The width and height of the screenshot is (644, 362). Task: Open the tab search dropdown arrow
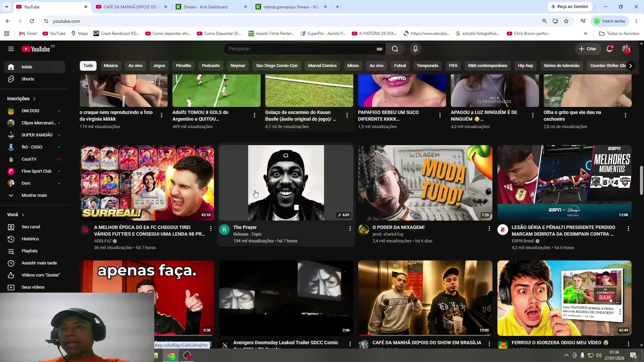[7, 7]
